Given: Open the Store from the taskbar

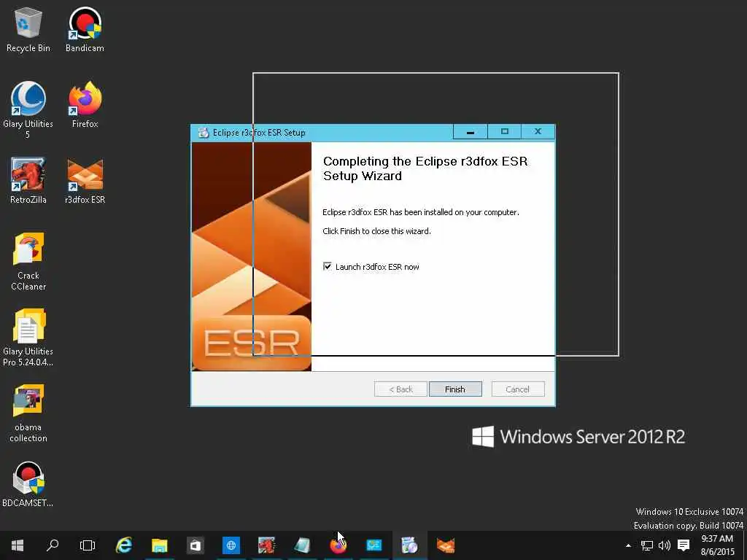Looking at the screenshot, I should [x=196, y=545].
